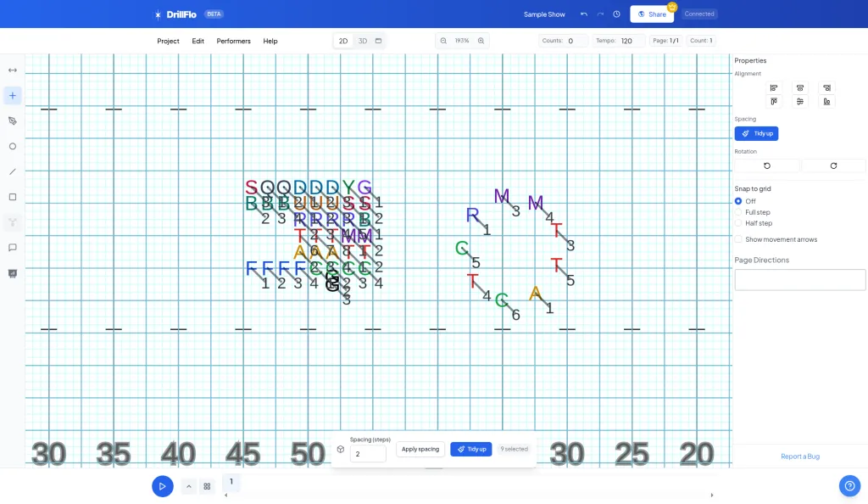
Task: Select page 1 tab in timeline
Action: click(231, 482)
